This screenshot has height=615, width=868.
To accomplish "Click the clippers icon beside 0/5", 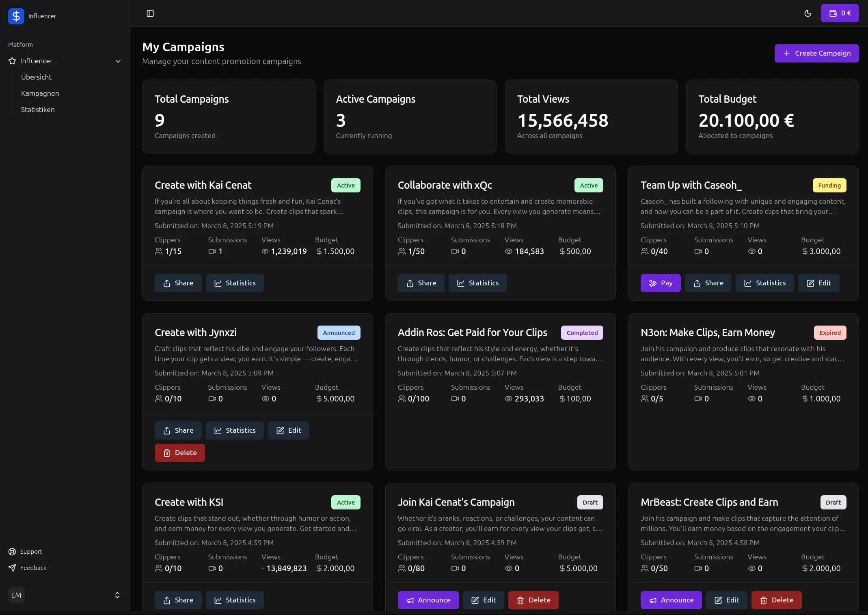I will [645, 399].
